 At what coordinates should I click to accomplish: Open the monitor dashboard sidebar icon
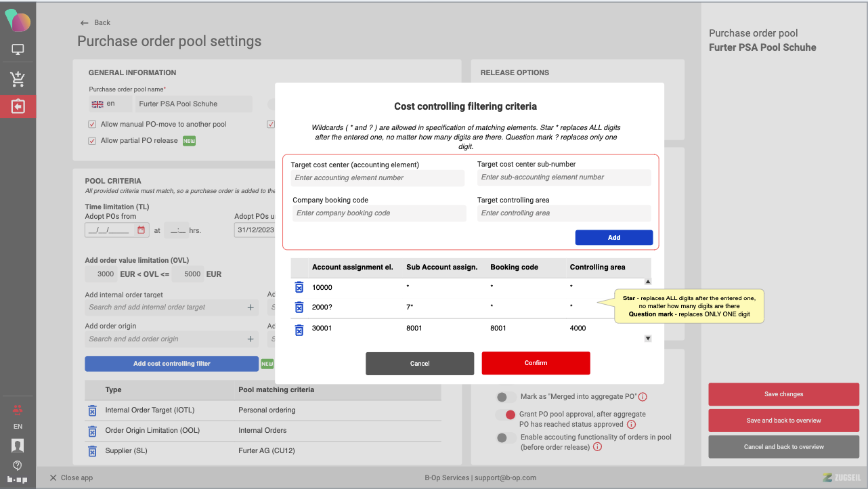[x=18, y=49]
